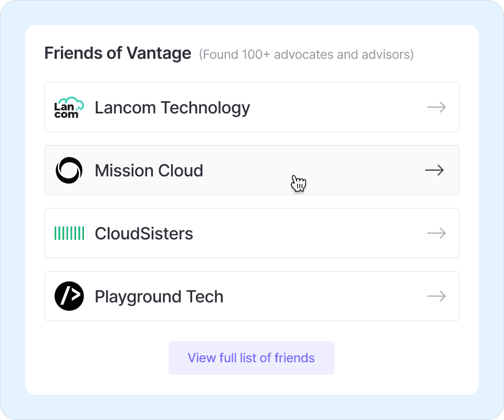Click the Playground Tech code logo
The height and width of the screenshot is (420, 504).
pos(69,296)
